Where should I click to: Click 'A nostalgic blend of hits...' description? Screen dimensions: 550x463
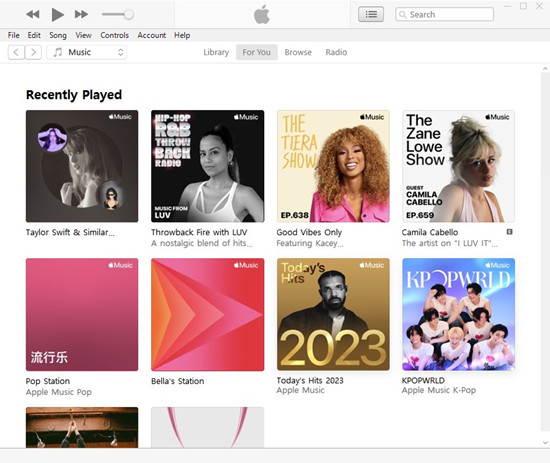tap(202, 243)
